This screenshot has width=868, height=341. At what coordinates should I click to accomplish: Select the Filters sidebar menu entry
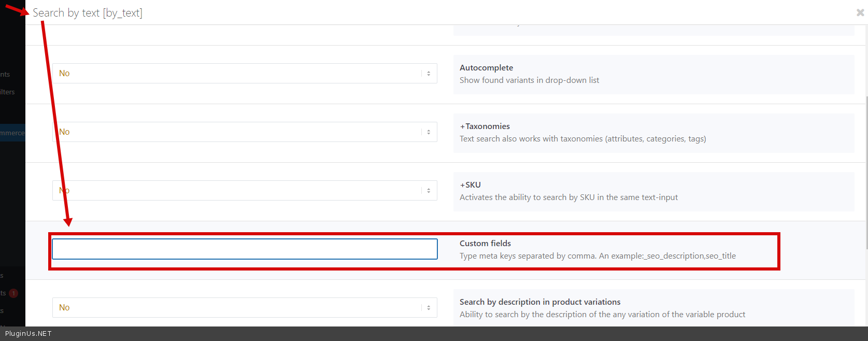pyautogui.click(x=8, y=92)
